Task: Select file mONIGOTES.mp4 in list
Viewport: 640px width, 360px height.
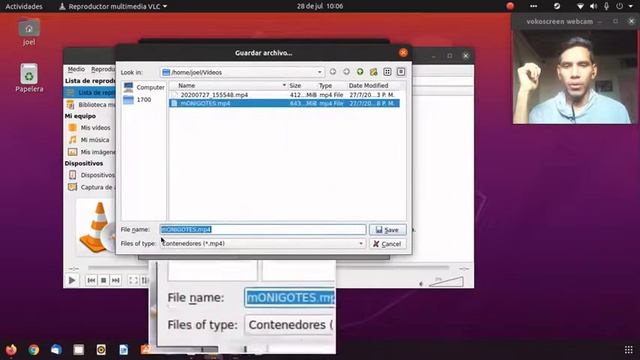Action: tap(284, 103)
